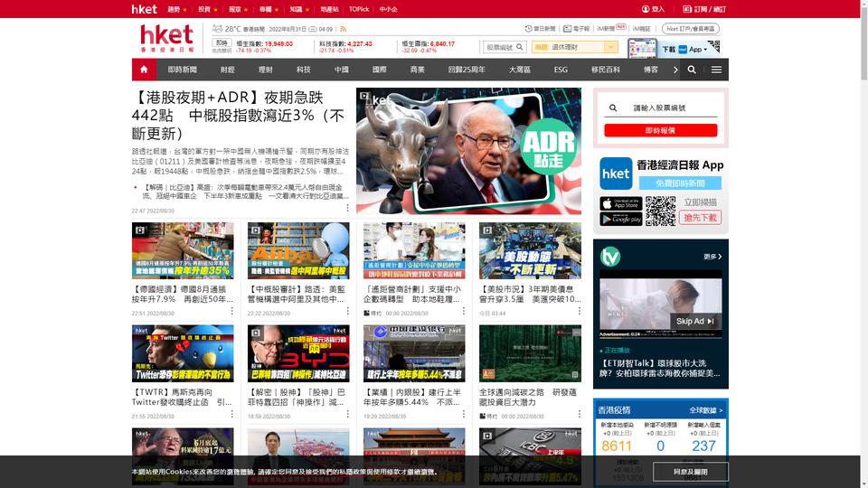868x488 pixels.
Task: Open headline 港股夜期+ADR article
Action: pyautogui.click(x=238, y=116)
